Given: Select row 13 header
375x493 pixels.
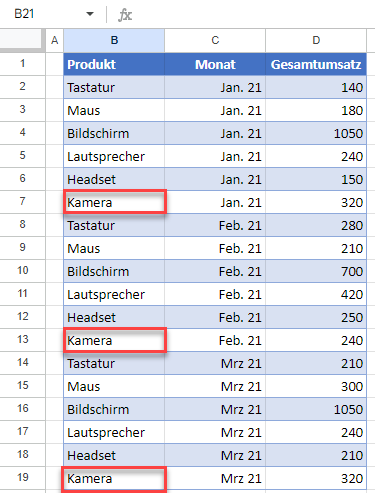Looking at the screenshot, I should pos(22,340).
